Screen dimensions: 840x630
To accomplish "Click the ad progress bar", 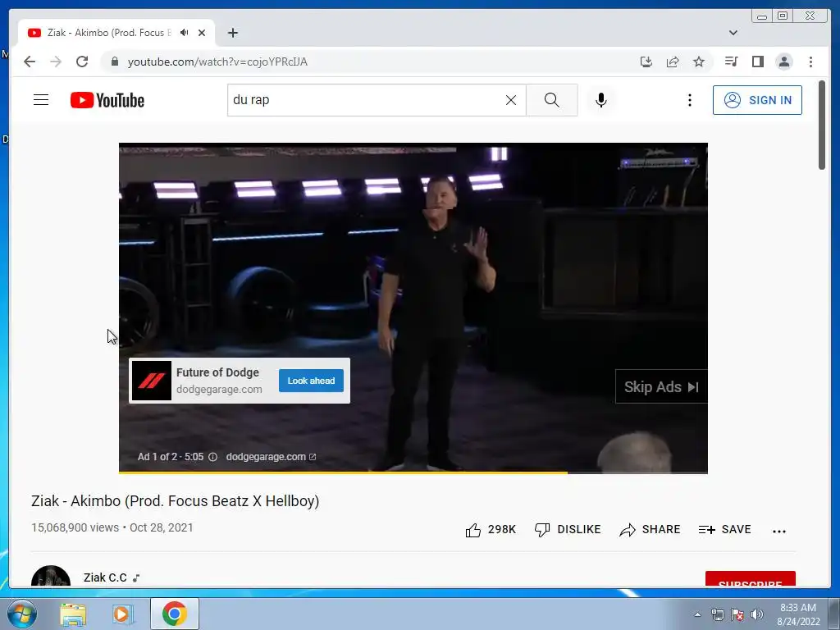I will tap(413, 472).
